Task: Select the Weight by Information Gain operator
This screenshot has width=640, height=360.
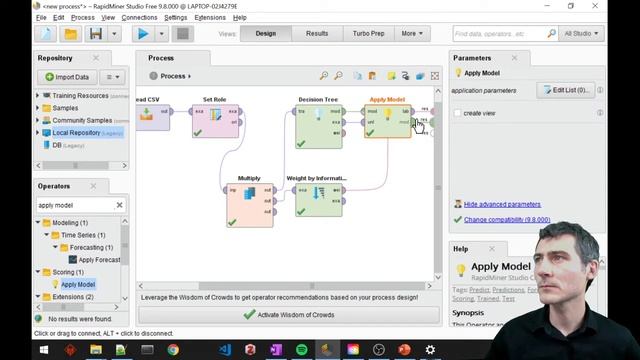Action: (x=319, y=200)
